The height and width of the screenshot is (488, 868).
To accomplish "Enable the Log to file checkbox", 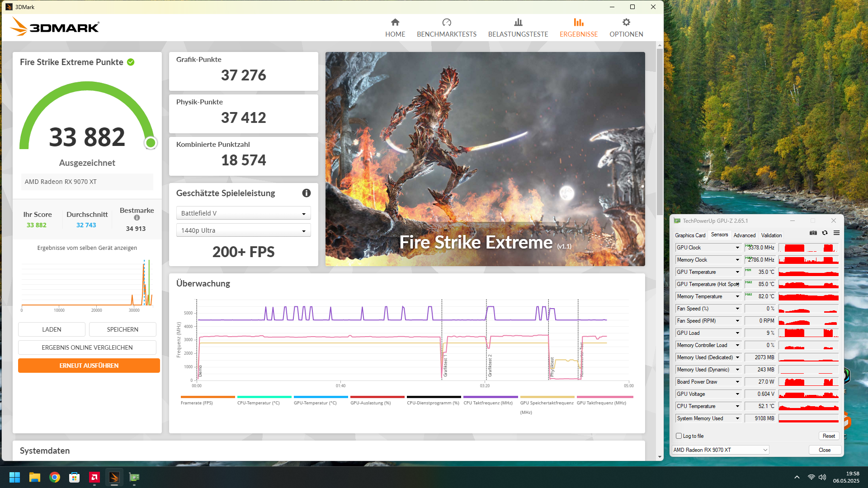I will pos(679,436).
